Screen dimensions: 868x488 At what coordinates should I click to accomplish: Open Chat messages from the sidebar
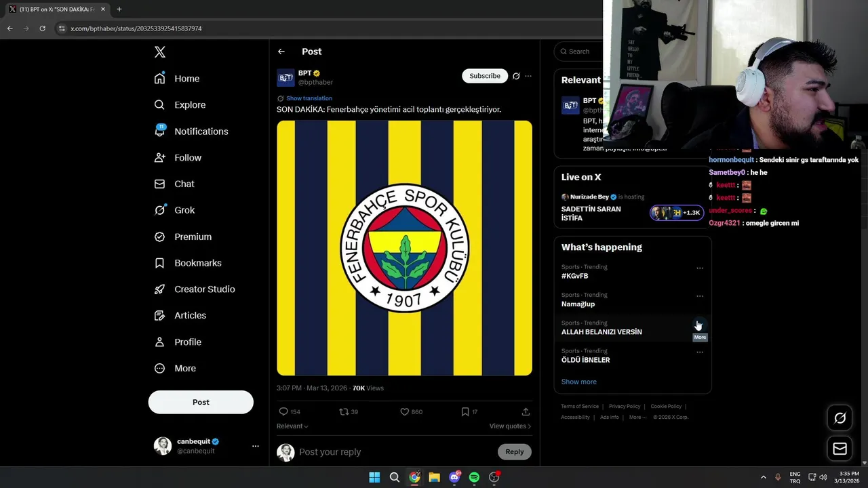(x=174, y=184)
